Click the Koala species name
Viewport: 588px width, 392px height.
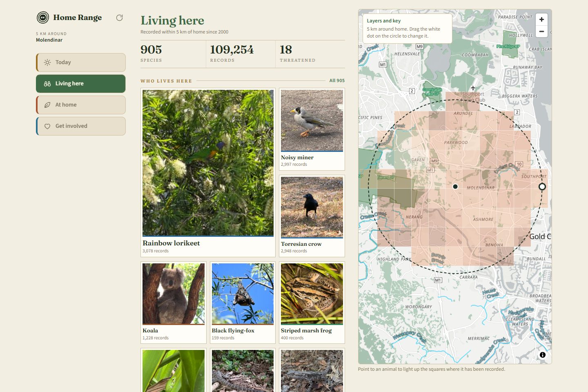[x=150, y=330]
